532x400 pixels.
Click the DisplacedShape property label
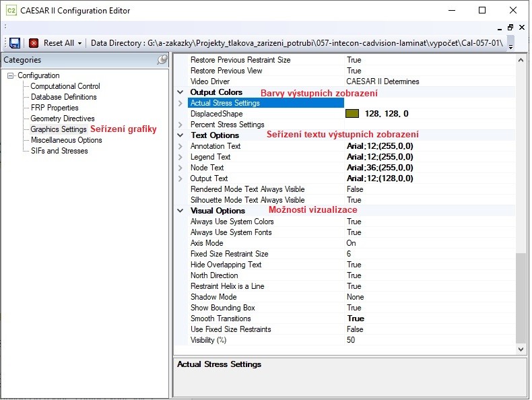tap(216, 114)
